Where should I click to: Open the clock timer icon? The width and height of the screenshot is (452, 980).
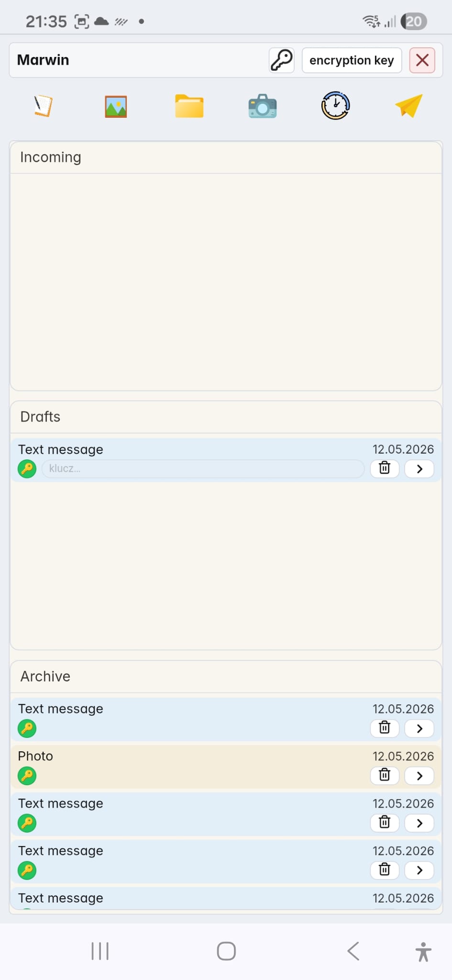(x=335, y=105)
